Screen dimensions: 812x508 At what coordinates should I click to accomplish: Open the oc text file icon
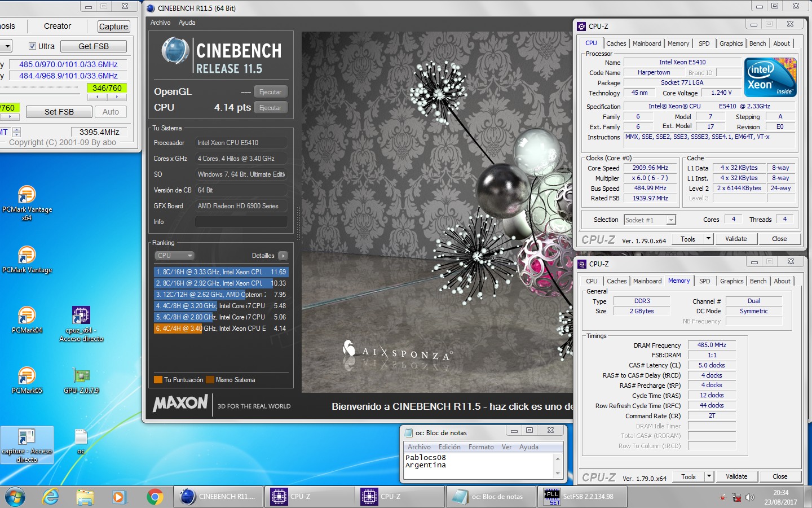coord(81,441)
